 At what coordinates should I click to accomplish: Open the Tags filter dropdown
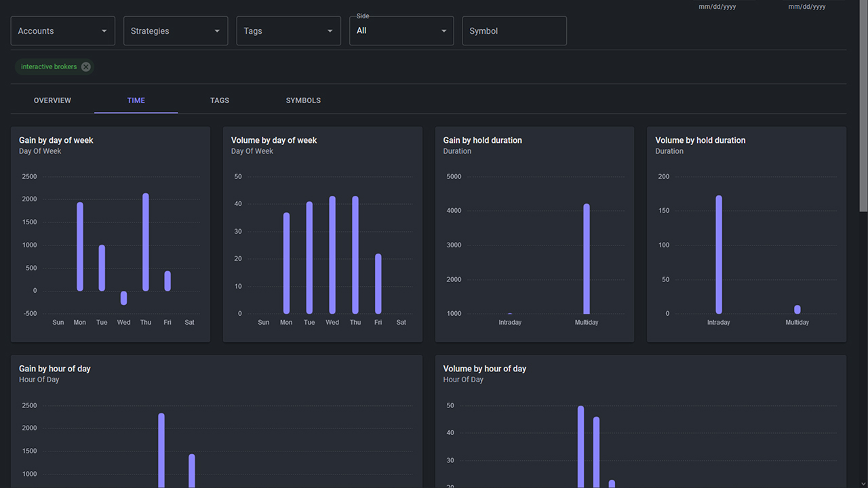[x=288, y=31]
